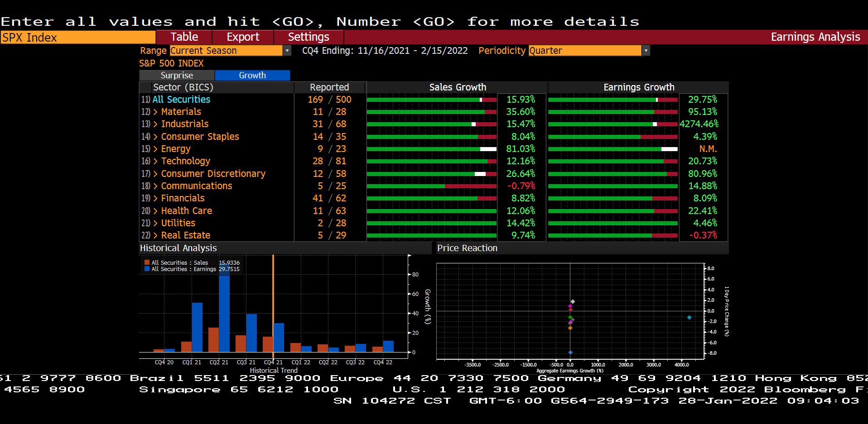Image resolution: width=868 pixels, height=424 pixels.
Task: Click Financials reported 41 / 62
Action: click(329, 198)
